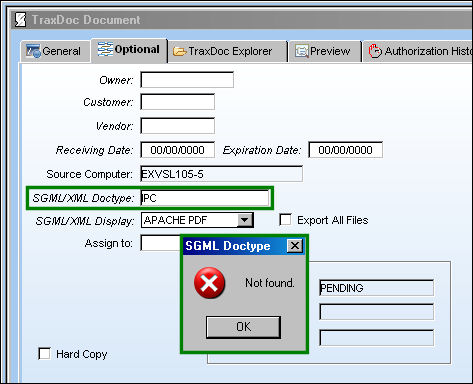Click the TraxDoc Document window icon
This screenshot has height=384, width=473.
[20, 20]
